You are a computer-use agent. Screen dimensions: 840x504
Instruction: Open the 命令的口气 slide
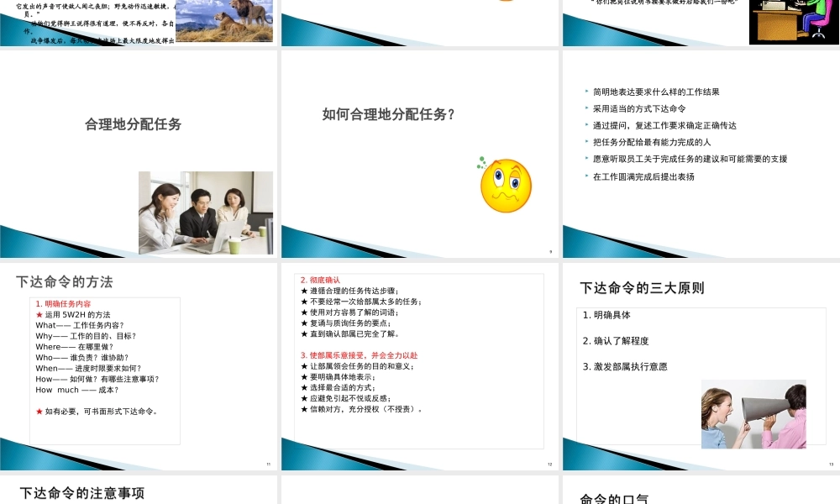point(701,490)
